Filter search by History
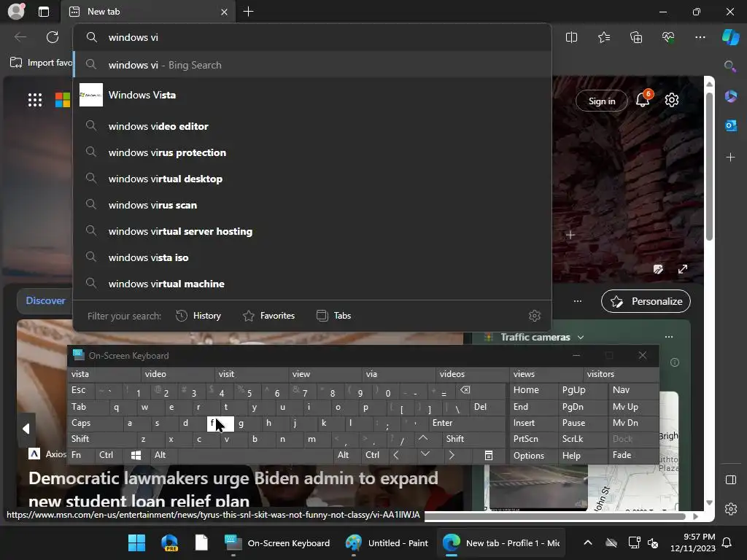Viewport: 747px width, 560px height. tap(198, 316)
